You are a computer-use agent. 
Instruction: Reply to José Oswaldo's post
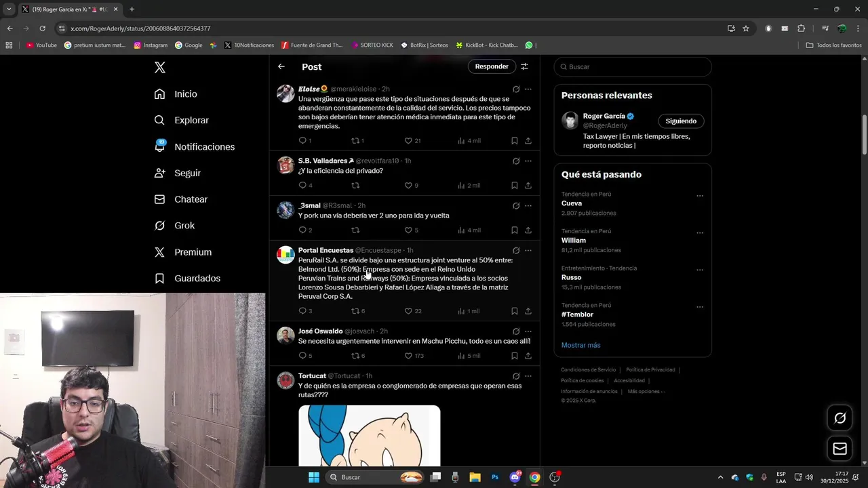[x=302, y=356]
